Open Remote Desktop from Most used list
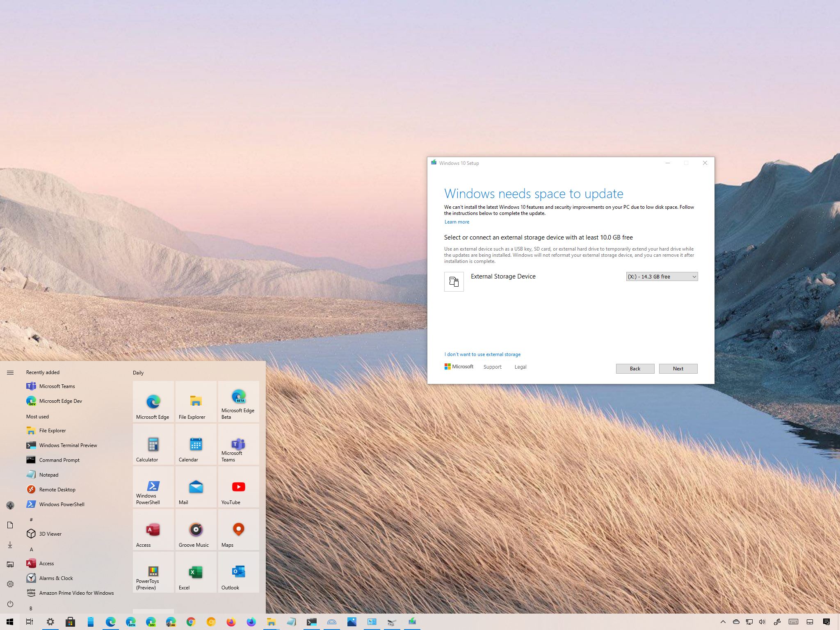840x630 pixels. point(74,490)
